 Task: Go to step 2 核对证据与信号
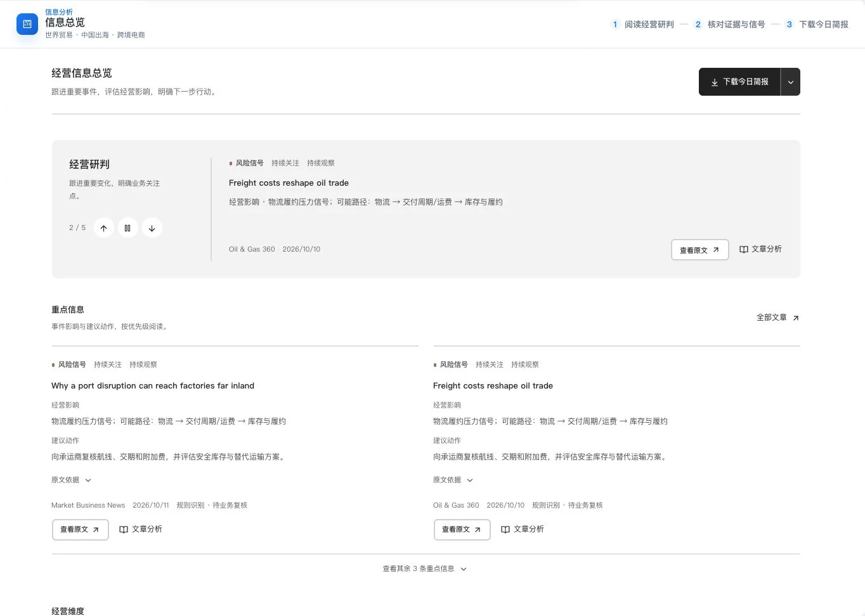[729, 24]
